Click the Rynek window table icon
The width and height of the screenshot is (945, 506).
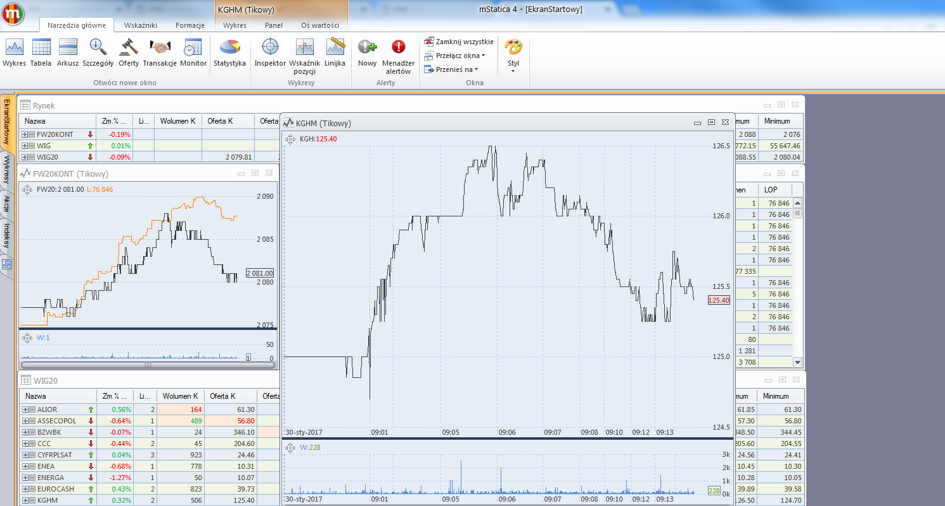click(x=25, y=105)
